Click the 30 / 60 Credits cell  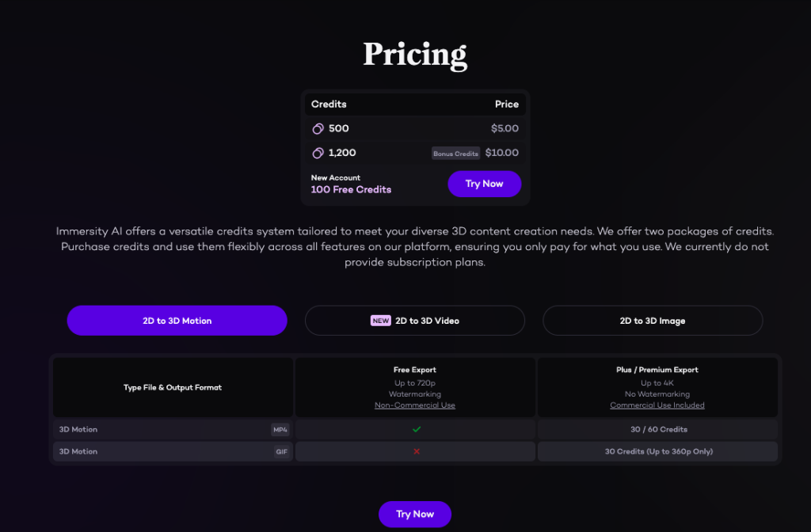pyautogui.click(x=657, y=429)
